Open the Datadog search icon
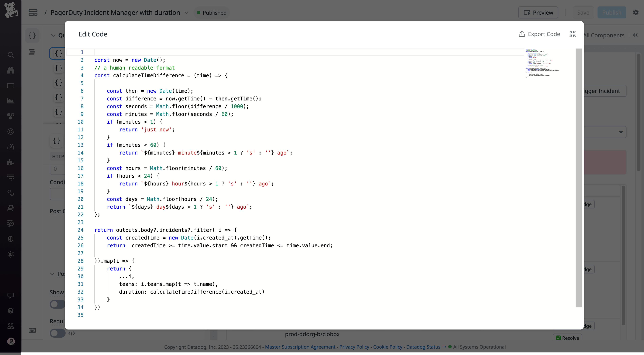The width and height of the screenshot is (644, 355). pyautogui.click(x=11, y=55)
